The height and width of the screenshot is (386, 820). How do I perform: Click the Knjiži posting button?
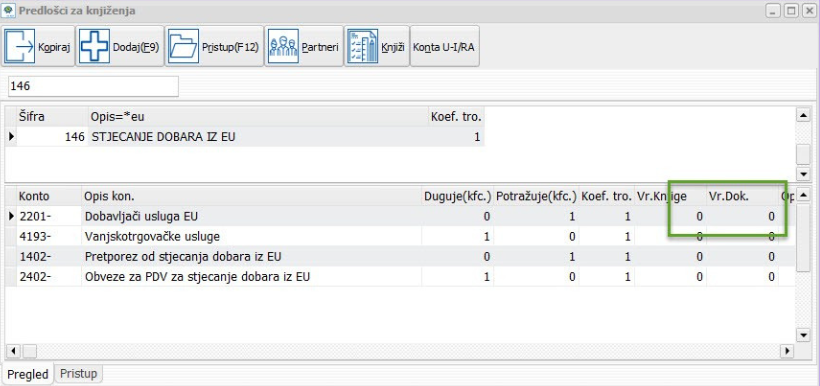pyautogui.click(x=377, y=47)
